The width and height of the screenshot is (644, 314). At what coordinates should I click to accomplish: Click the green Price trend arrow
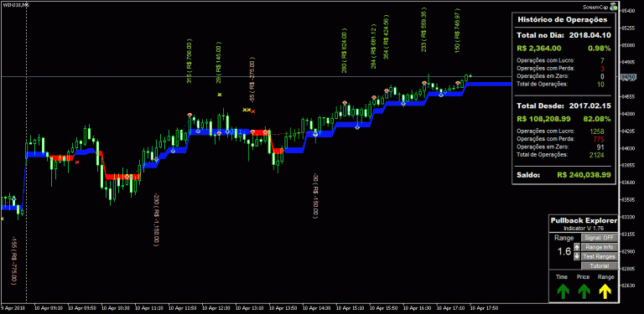click(584, 291)
